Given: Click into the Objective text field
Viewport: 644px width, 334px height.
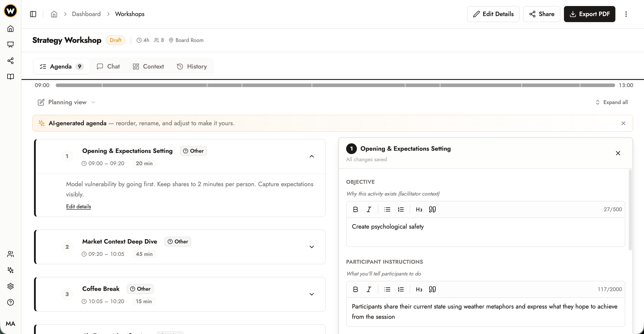Looking at the screenshot, I should pos(485,232).
